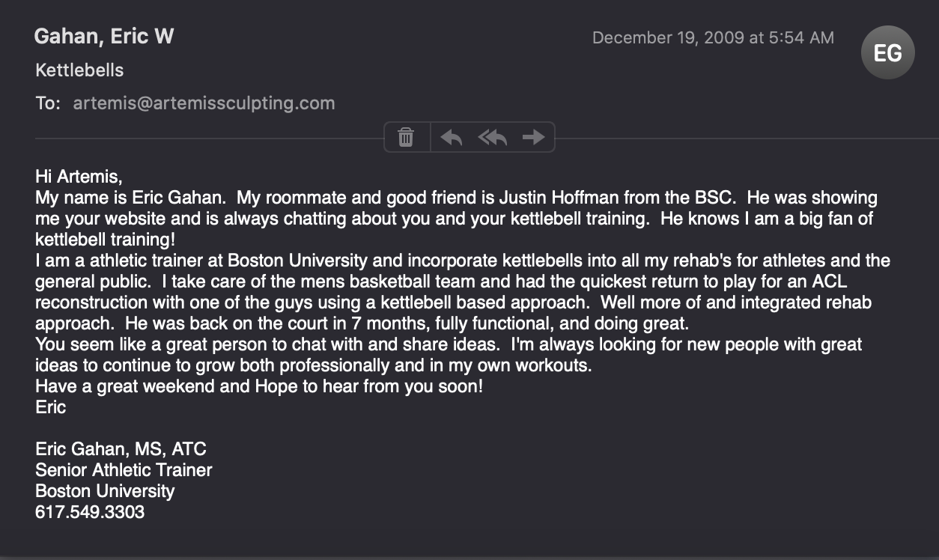Click the "Senior Athletic Trainer" title line

coord(124,470)
